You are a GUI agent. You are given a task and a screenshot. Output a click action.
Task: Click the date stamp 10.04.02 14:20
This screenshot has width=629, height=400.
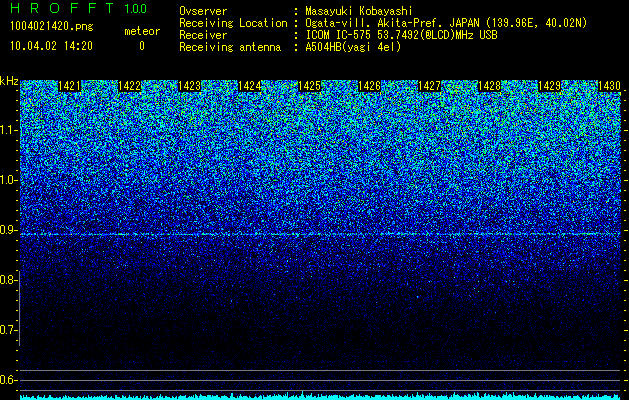(51, 46)
